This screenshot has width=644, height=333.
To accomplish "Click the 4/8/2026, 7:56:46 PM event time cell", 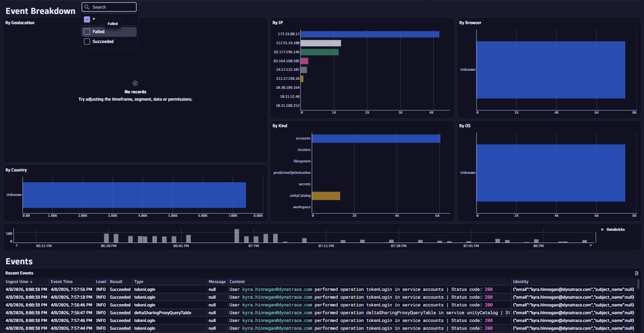I will tap(71, 305).
